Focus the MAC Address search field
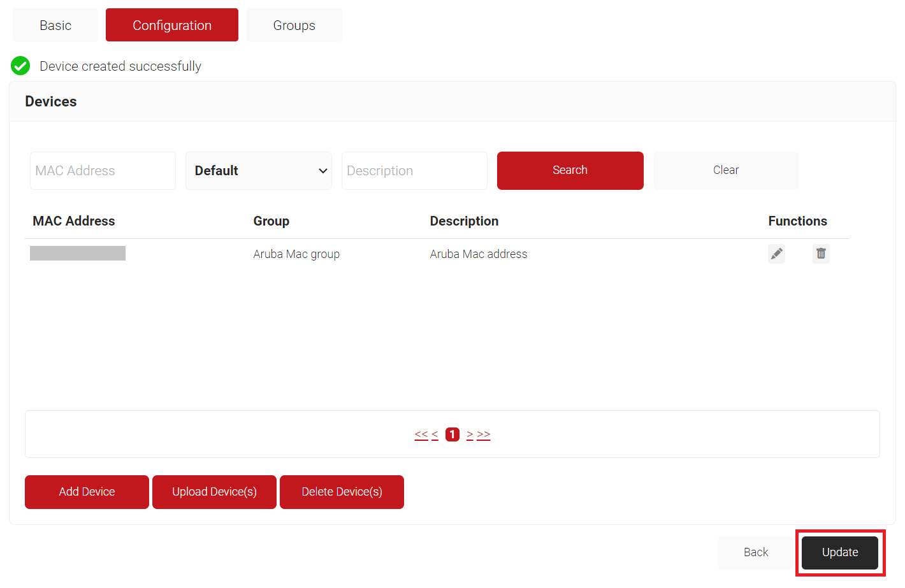The image size is (905, 588). pos(103,171)
